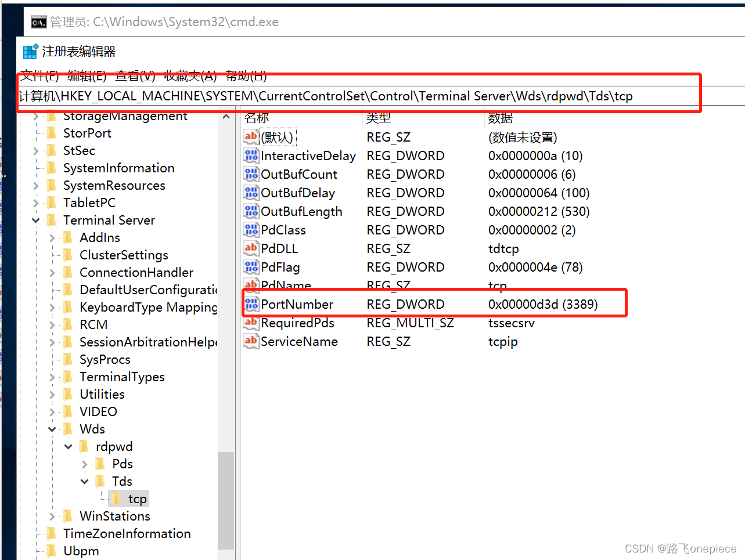The width and height of the screenshot is (745, 560).
Task: Expand the KeyboardType Mapping node
Action: (52, 308)
